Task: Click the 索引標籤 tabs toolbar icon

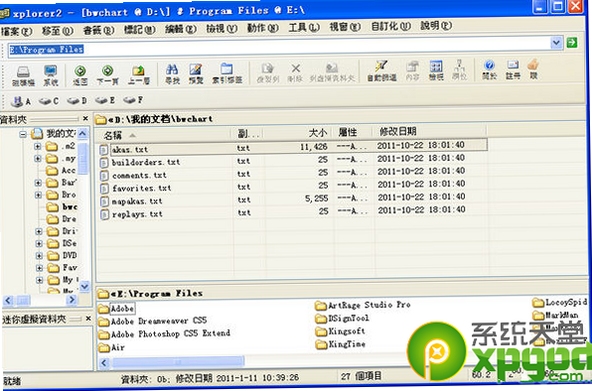Action: (x=227, y=74)
